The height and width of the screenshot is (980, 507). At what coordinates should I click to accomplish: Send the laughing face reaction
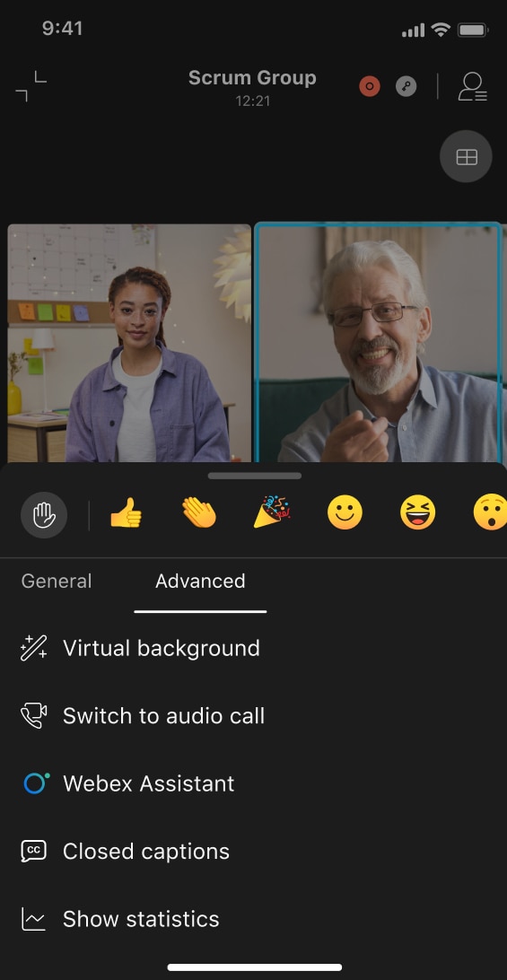[417, 514]
